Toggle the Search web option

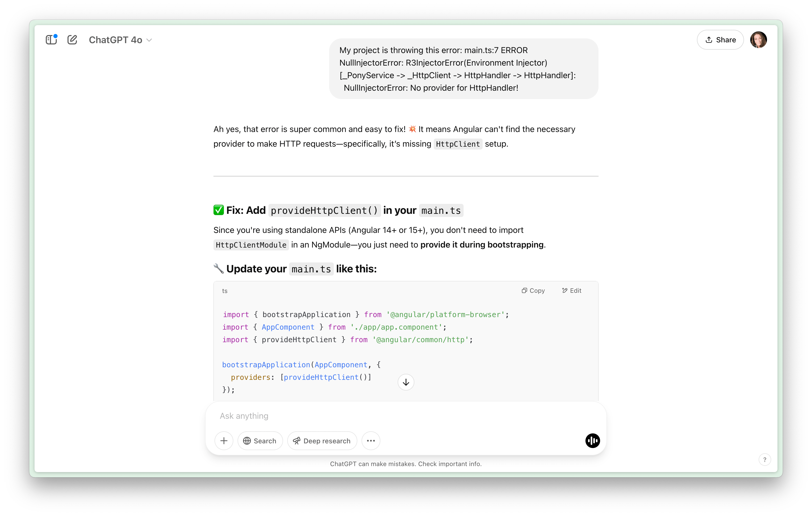point(260,441)
